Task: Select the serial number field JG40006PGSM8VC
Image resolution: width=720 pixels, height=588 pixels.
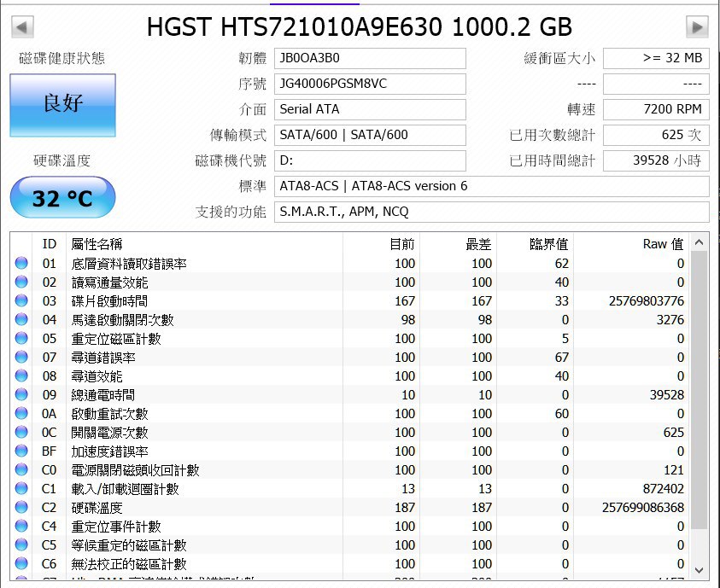Action: coord(370,84)
